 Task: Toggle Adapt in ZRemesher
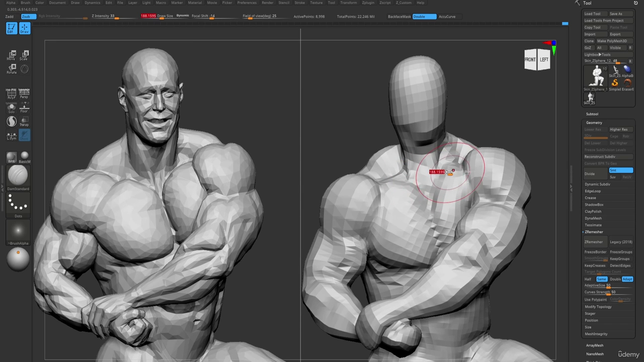click(627, 279)
